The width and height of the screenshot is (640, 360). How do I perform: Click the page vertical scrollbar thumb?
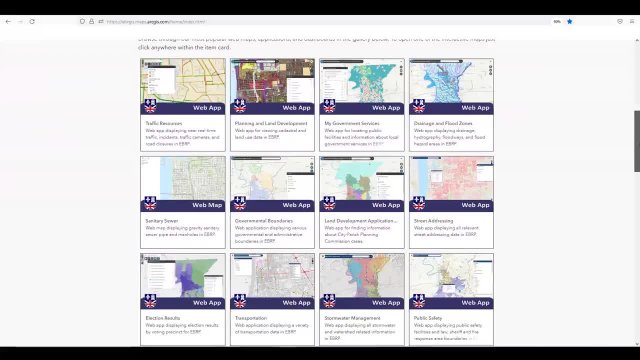637,141
